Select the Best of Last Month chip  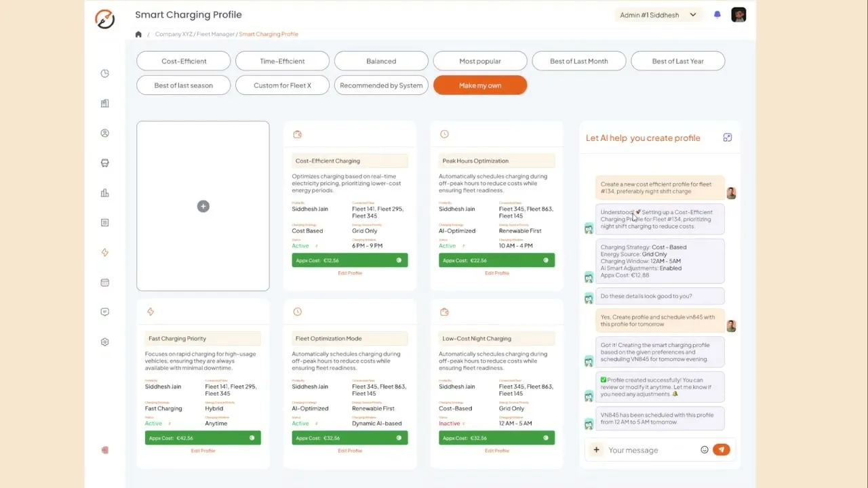pyautogui.click(x=579, y=61)
